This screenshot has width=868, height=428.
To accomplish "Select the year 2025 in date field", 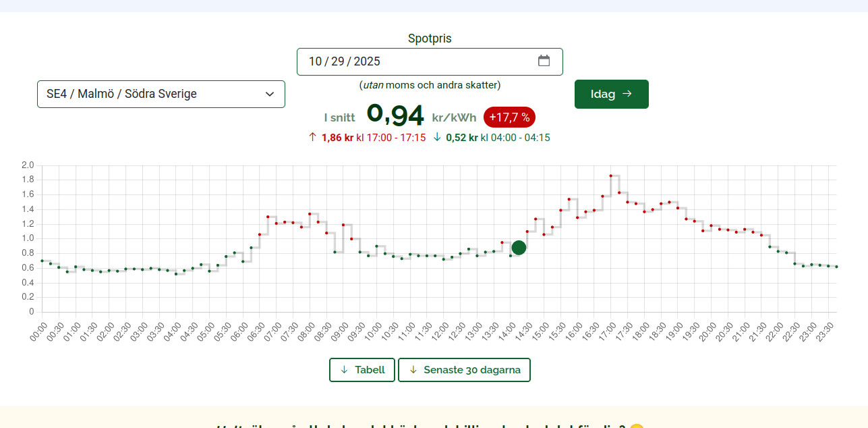I will point(367,61).
